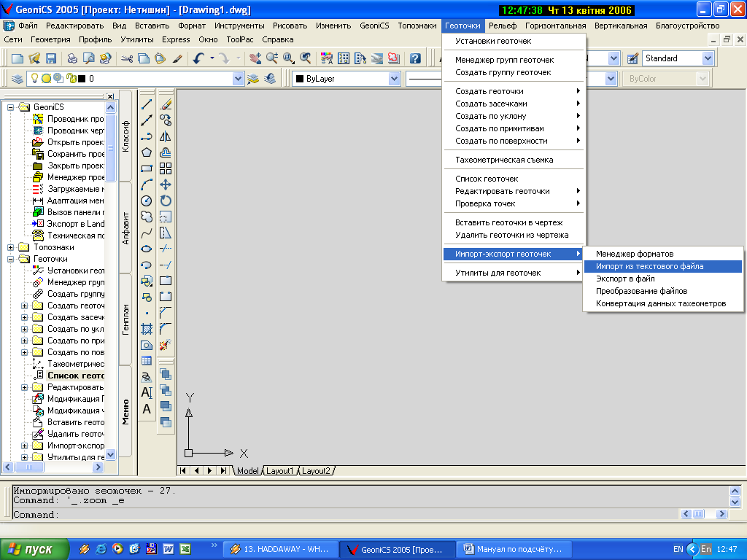Open the Топознаки menu
The width and height of the screenshot is (747, 560).
(x=417, y=26)
